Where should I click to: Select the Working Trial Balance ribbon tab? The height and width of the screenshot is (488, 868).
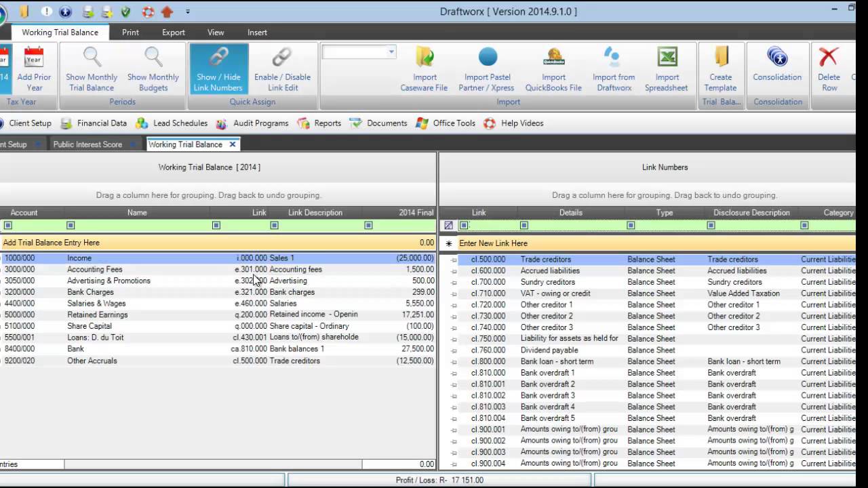click(60, 32)
